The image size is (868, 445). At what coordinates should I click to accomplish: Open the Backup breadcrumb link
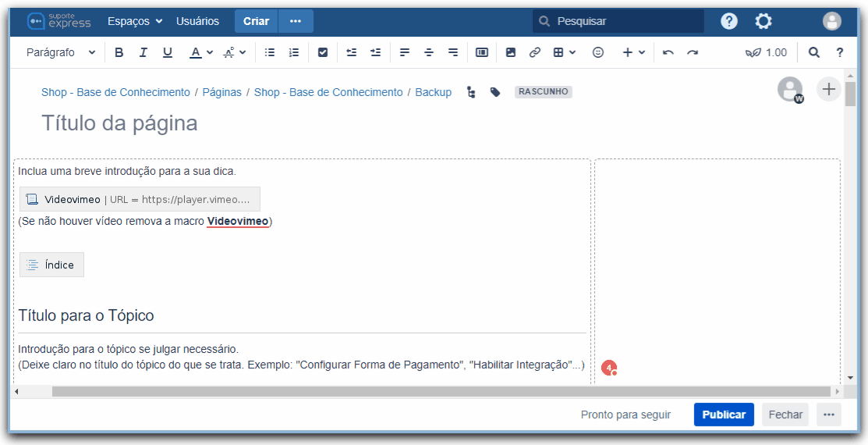tap(434, 93)
